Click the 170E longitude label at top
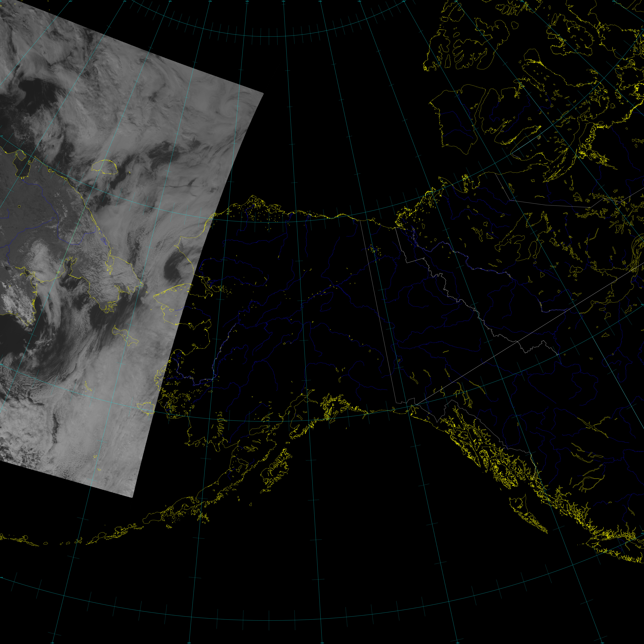This screenshot has height=644, width=644. click(x=125, y=1)
